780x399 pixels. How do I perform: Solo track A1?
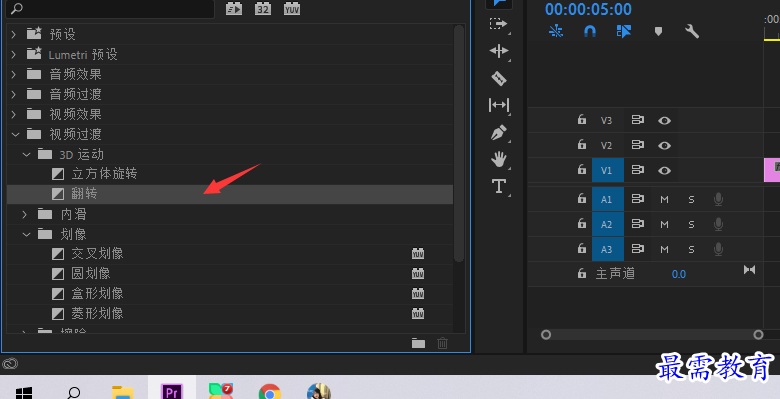(x=691, y=200)
